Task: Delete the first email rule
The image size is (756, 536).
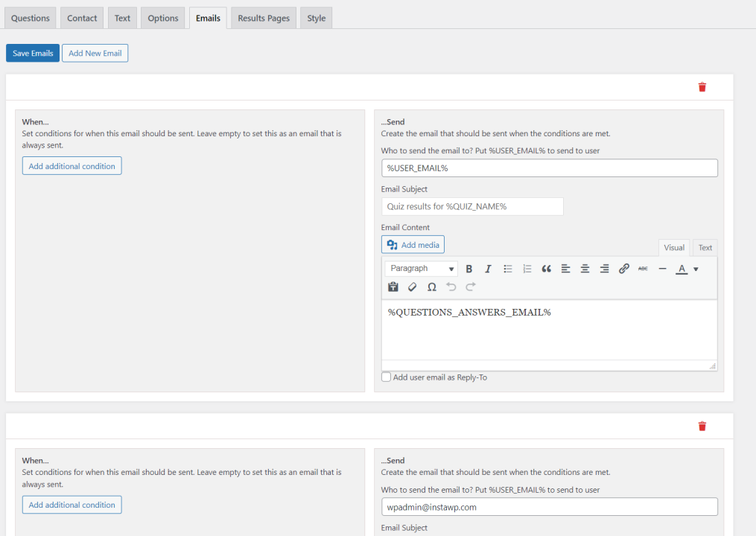Action: tap(701, 86)
